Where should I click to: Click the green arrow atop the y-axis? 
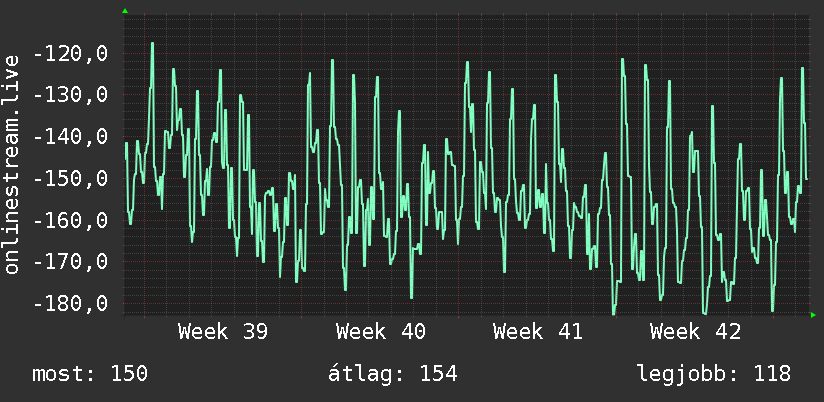(x=125, y=11)
